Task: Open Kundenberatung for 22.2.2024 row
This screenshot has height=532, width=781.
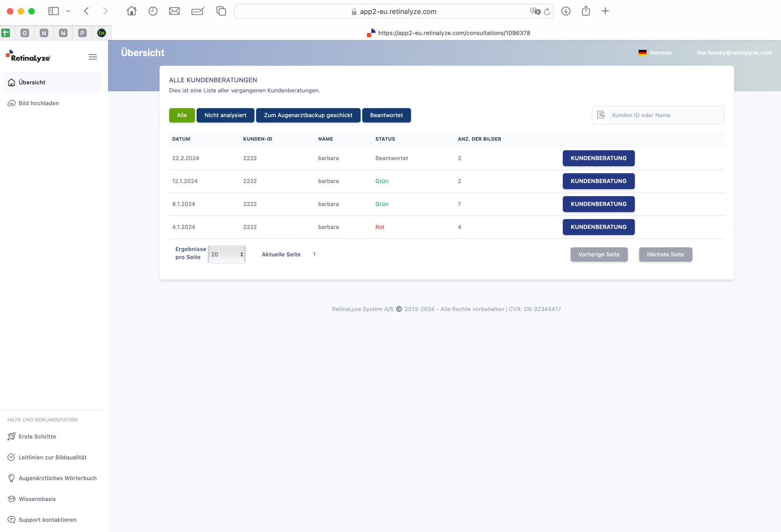Action: (x=598, y=158)
